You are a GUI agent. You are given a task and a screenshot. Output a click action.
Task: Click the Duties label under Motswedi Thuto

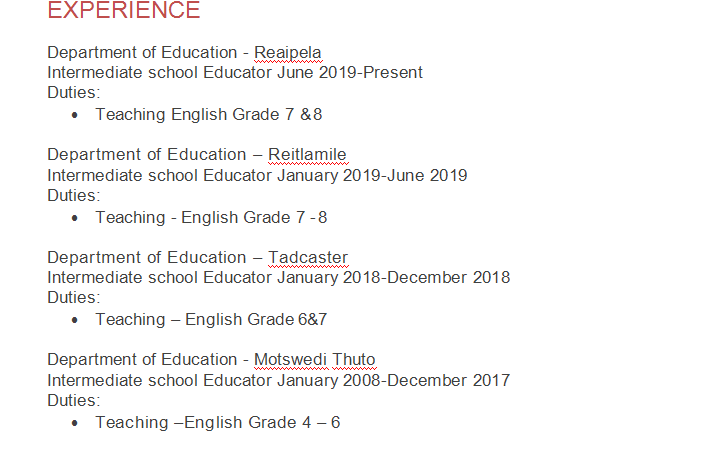(73, 400)
